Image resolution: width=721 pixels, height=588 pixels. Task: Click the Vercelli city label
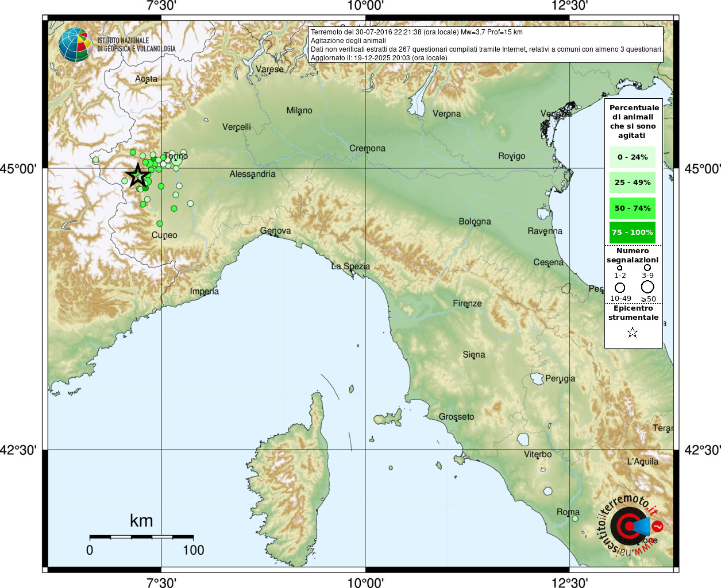click(x=237, y=126)
